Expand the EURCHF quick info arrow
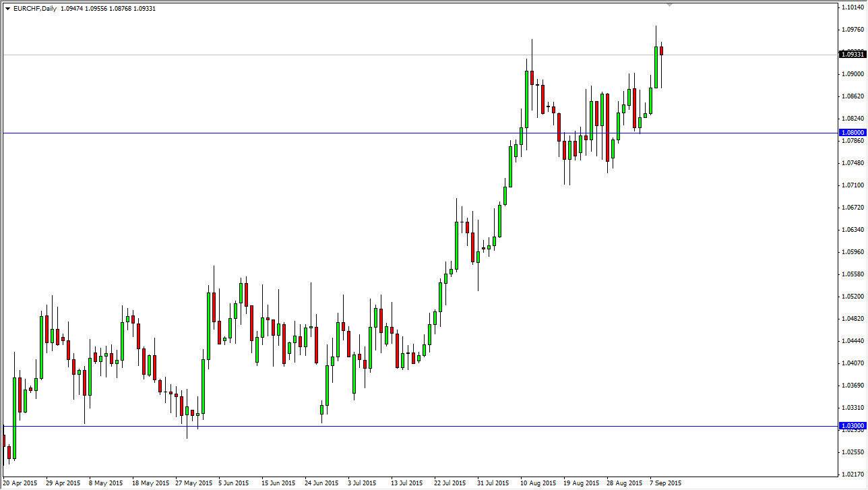Viewport: 868px width, 490px height. pyautogui.click(x=7, y=8)
